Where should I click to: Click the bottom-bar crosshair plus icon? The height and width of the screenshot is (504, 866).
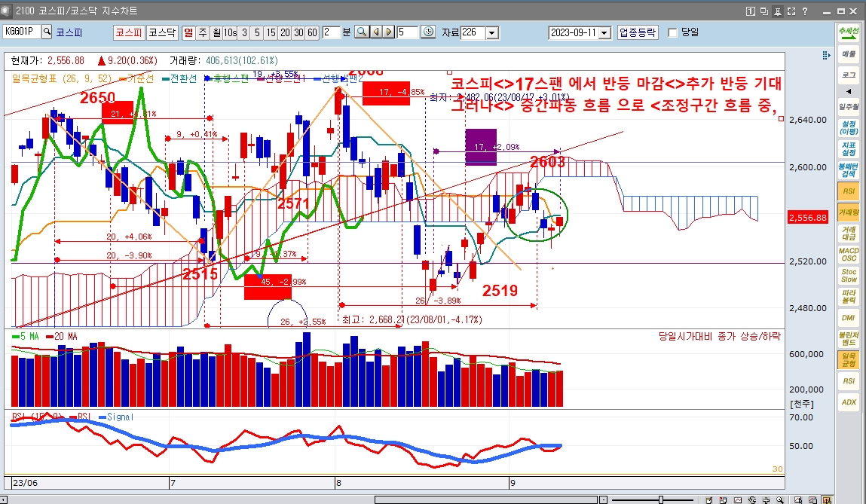766,499
